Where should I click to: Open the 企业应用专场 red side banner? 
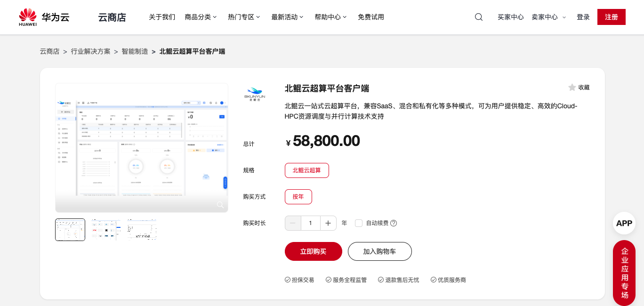click(624, 273)
